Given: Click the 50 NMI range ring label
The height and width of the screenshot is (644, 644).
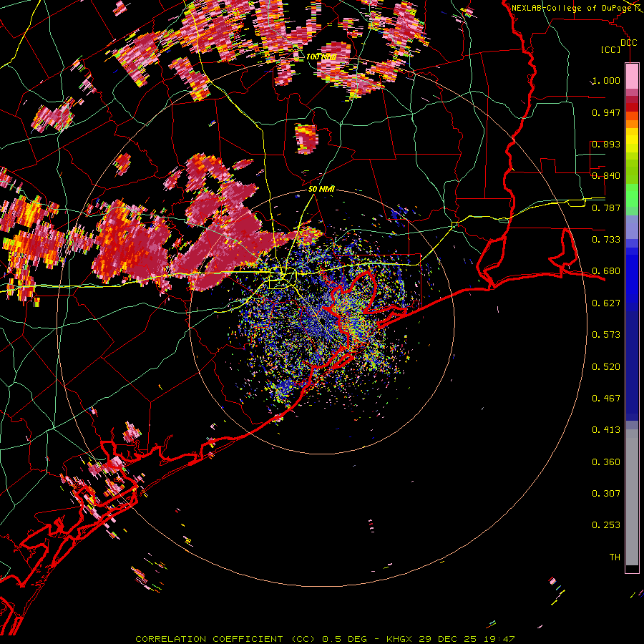Looking at the screenshot, I should click(x=321, y=189).
